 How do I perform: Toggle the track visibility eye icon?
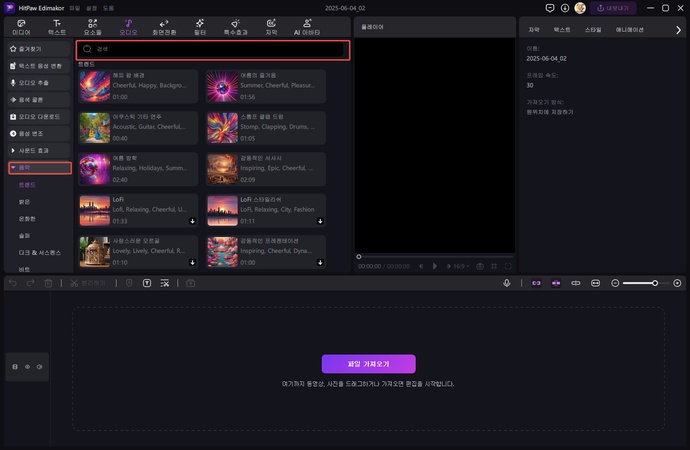click(27, 367)
